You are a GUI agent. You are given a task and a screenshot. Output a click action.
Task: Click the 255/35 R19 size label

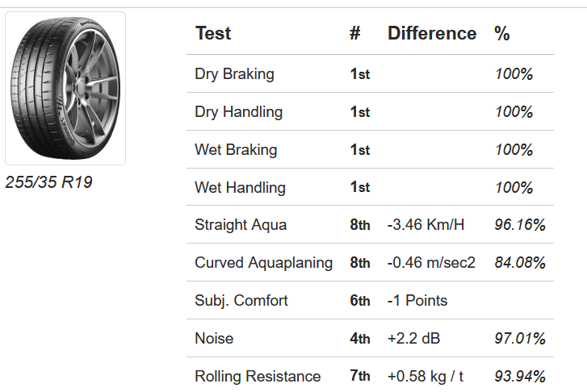tap(48, 182)
